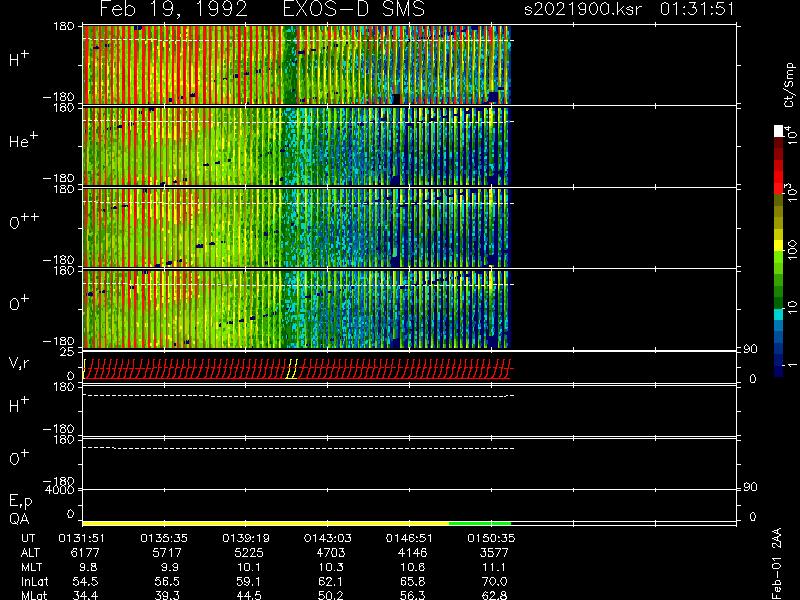Click the E,p axis label

[x=20, y=502]
